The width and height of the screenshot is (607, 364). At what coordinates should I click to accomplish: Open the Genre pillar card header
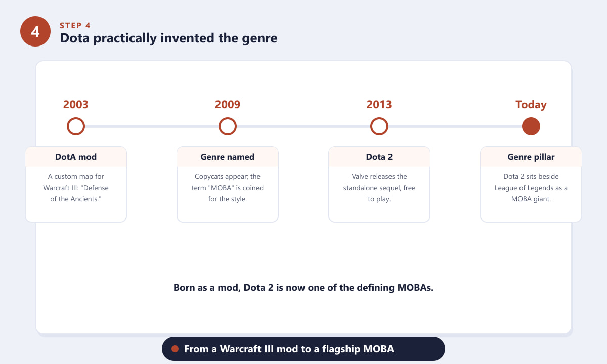coord(531,157)
